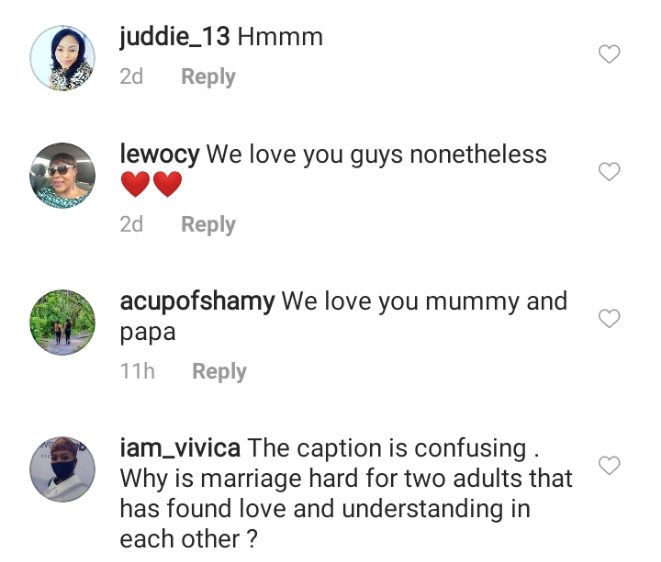This screenshot has height=562, width=661.
Task: Reply to acupofshamy's "mummy and papa" comment
Action: click(x=219, y=371)
